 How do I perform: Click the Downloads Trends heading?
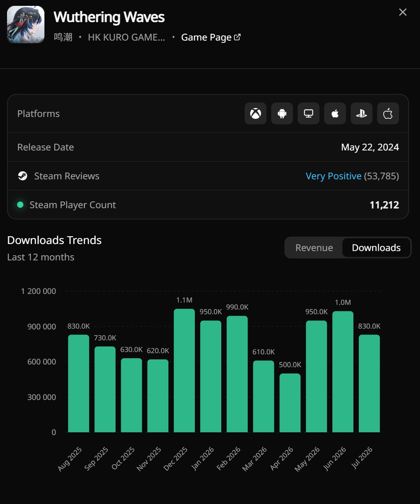click(x=55, y=240)
